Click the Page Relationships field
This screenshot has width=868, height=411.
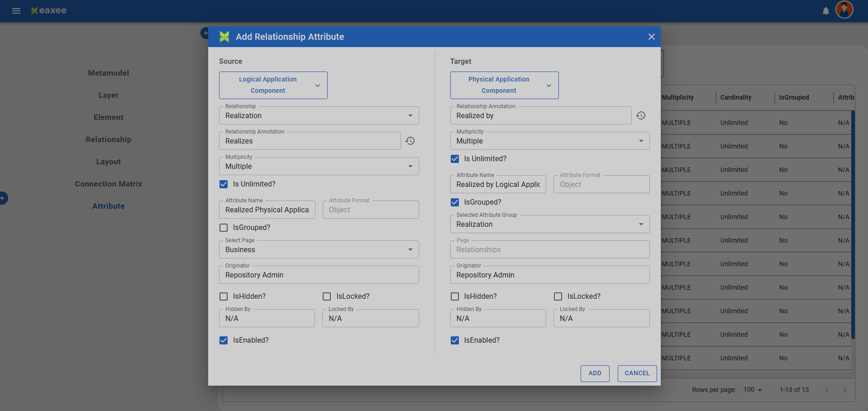[550, 249]
